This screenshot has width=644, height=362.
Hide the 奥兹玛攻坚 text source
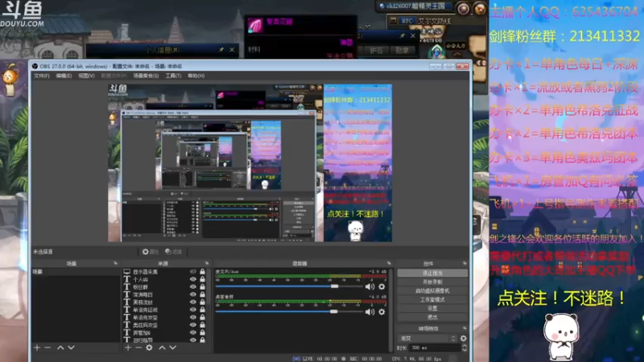tap(192, 325)
